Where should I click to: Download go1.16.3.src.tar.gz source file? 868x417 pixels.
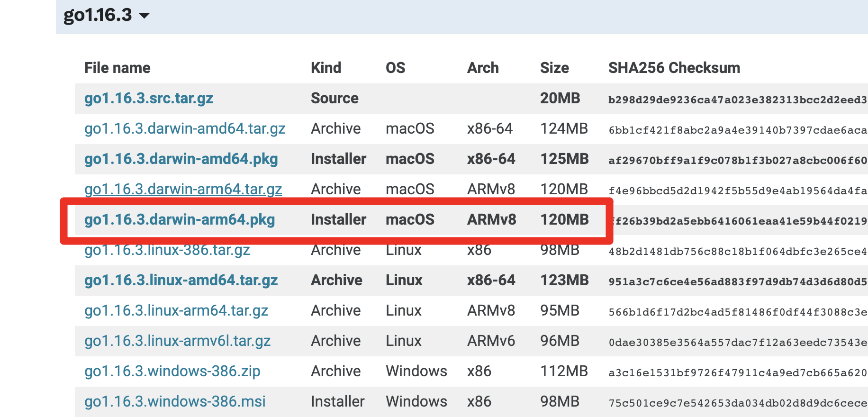[x=149, y=98]
